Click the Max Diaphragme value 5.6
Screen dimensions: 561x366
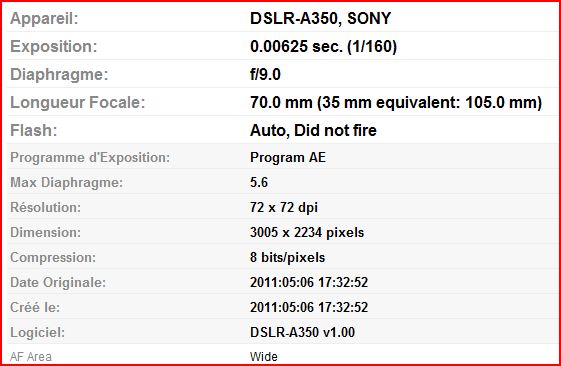click(x=259, y=182)
